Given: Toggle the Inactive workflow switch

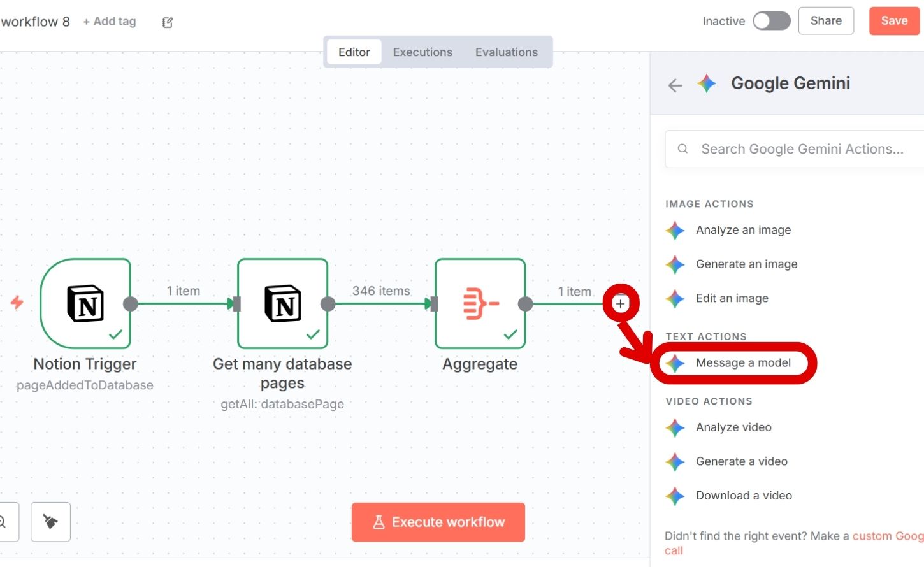Looking at the screenshot, I should click(x=771, y=21).
